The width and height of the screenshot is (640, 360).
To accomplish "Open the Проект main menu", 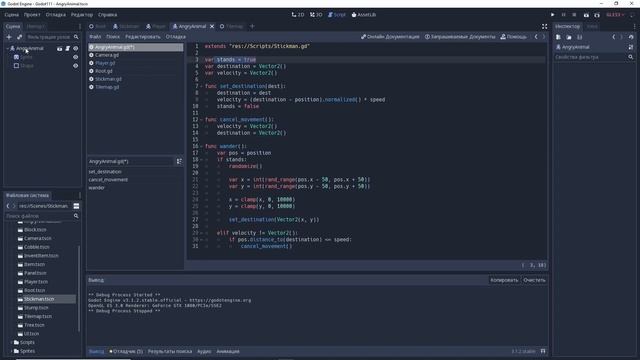I will [x=32, y=15].
